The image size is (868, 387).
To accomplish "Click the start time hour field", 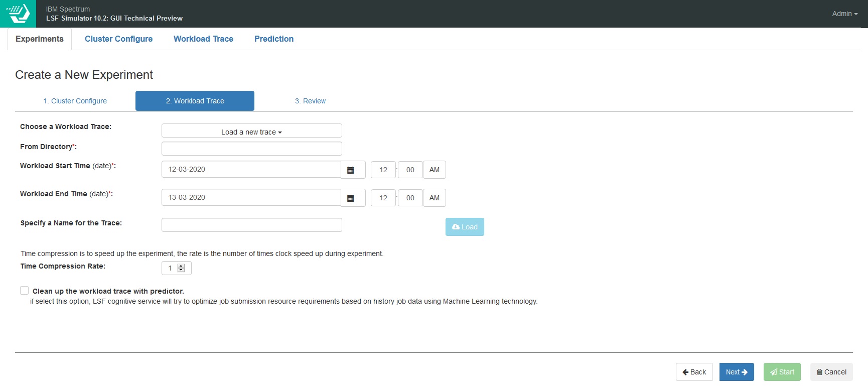I will [x=383, y=170].
